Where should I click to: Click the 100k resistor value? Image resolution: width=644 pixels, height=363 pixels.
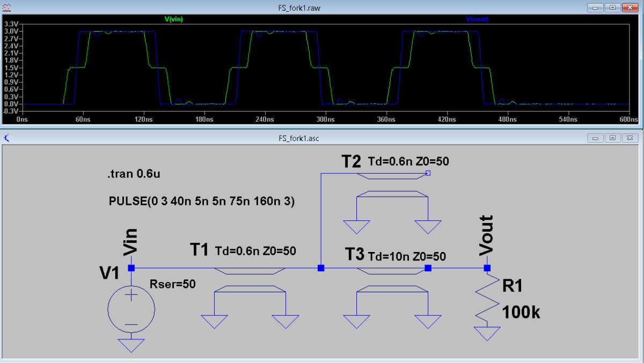521,312
